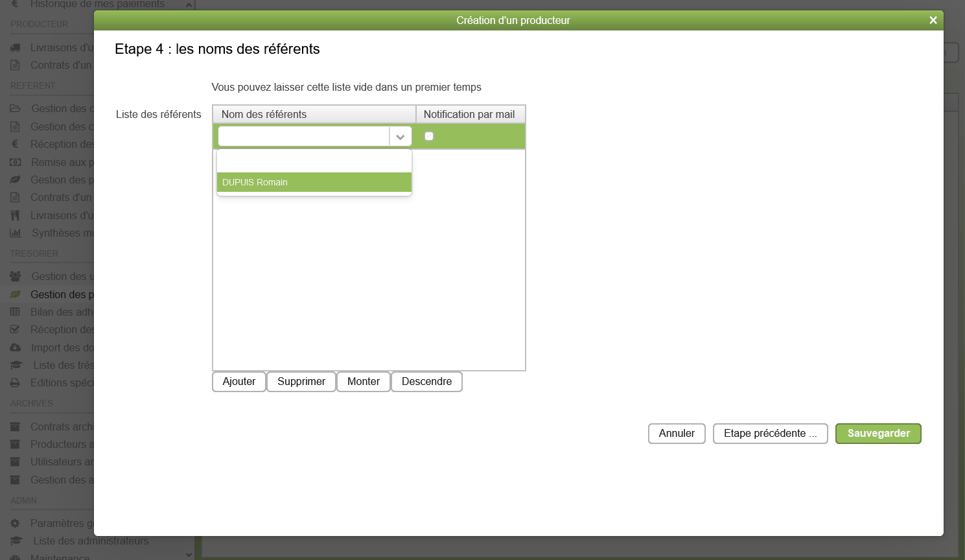Open Bilan des adh menu entry
The width and height of the screenshot is (965, 560).
62,312
